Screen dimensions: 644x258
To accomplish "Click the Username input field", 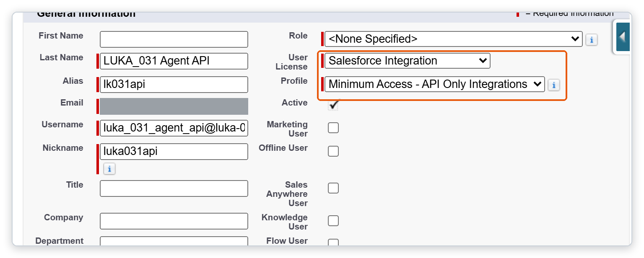I will coord(174,128).
